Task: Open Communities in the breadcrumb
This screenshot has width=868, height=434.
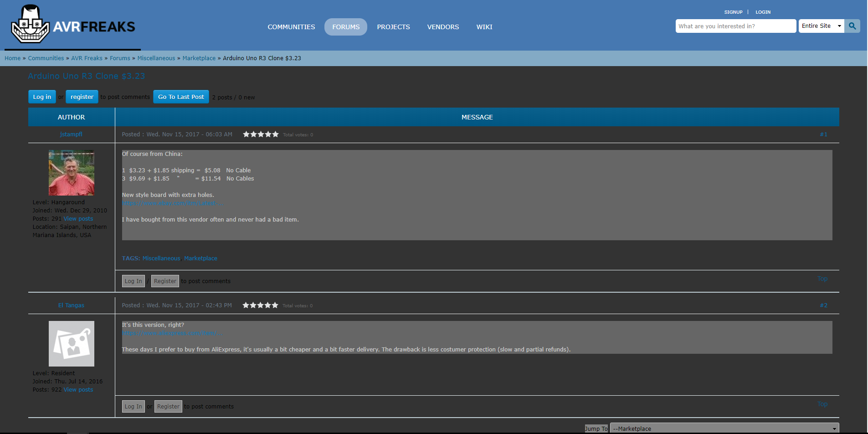Action: [46, 58]
